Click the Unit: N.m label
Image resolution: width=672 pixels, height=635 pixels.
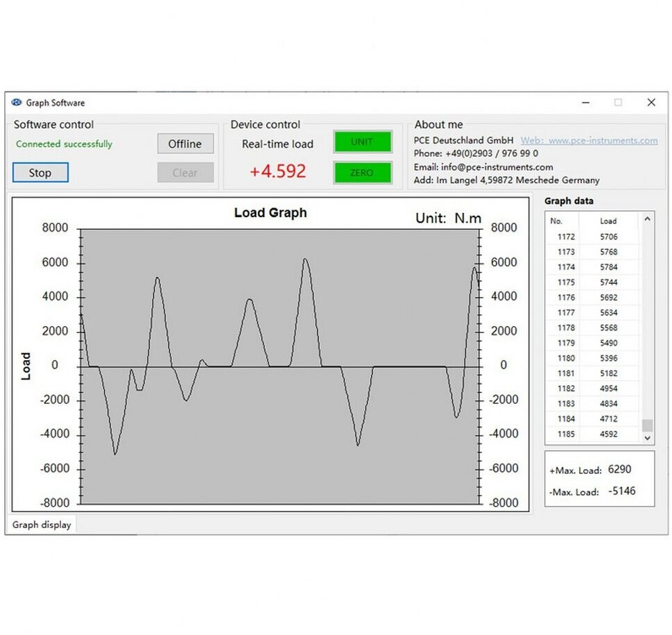448,218
